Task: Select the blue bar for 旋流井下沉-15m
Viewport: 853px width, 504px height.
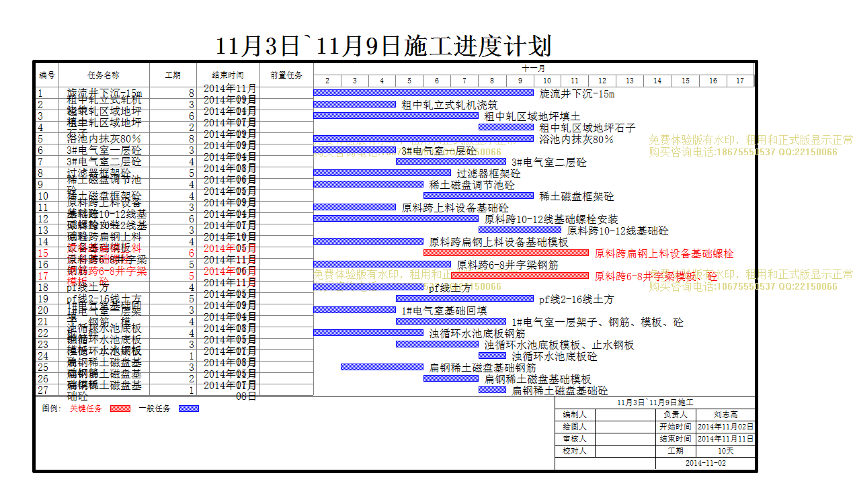Action: pos(423,93)
